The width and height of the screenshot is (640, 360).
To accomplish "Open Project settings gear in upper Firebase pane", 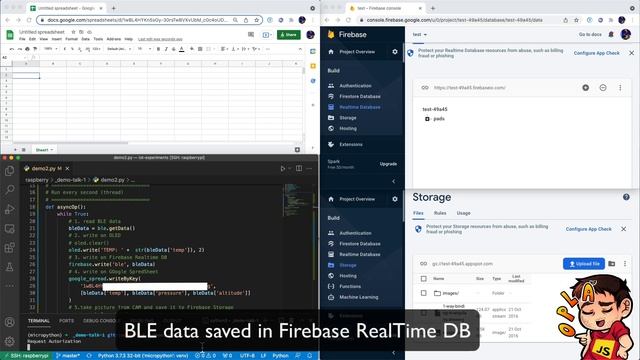I will coord(395,52).
